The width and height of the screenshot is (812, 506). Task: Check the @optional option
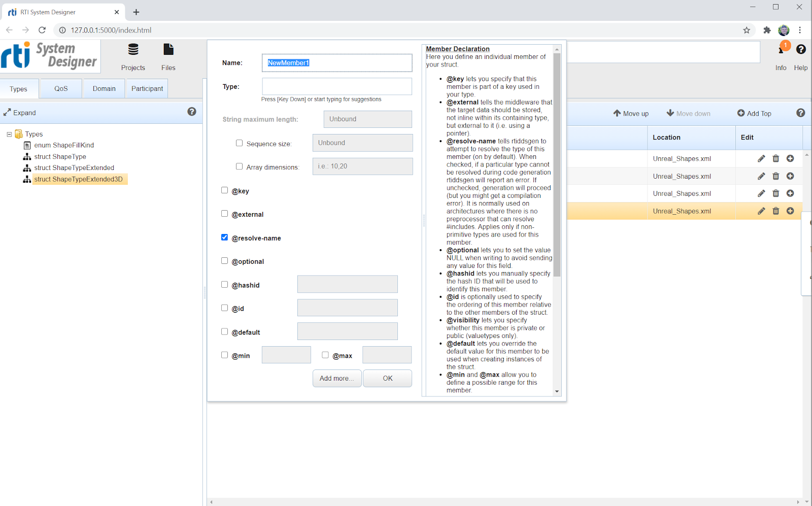point(224,261)
